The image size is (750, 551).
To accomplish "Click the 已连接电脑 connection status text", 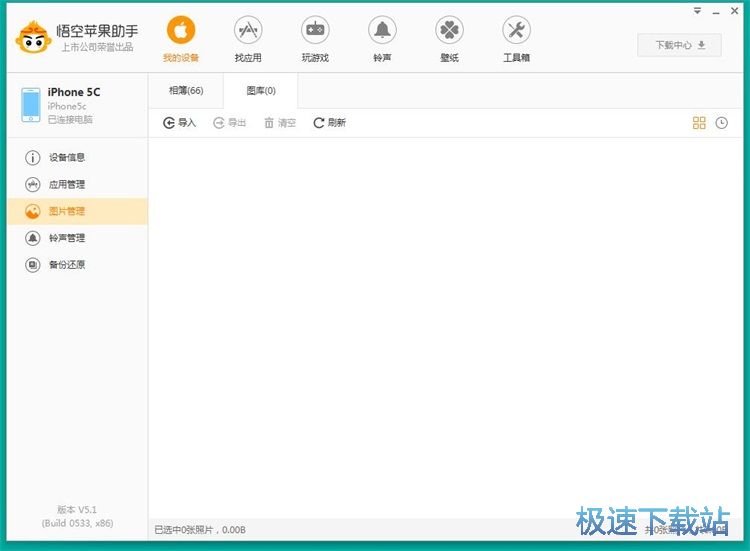I will point(70,119).
